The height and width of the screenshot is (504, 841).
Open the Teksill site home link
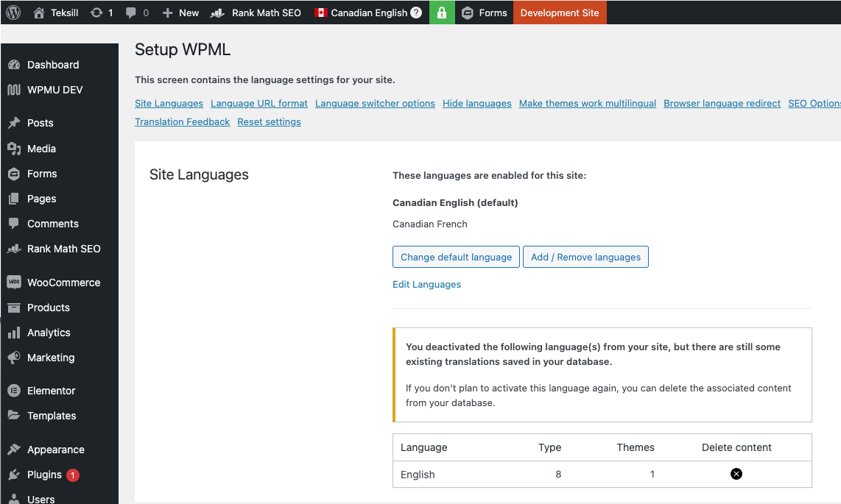click(x=56, y=13)
